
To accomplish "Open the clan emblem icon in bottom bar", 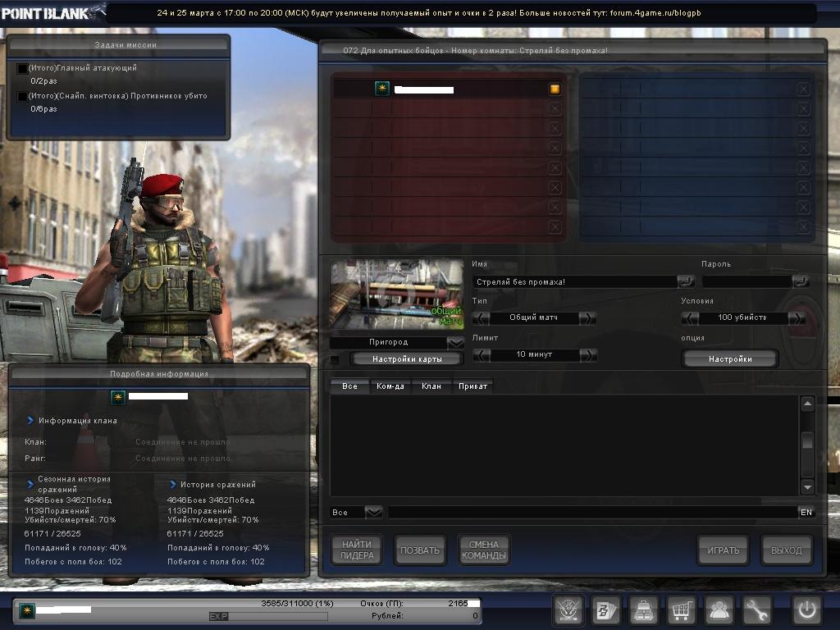I will [x=568, y=610].
